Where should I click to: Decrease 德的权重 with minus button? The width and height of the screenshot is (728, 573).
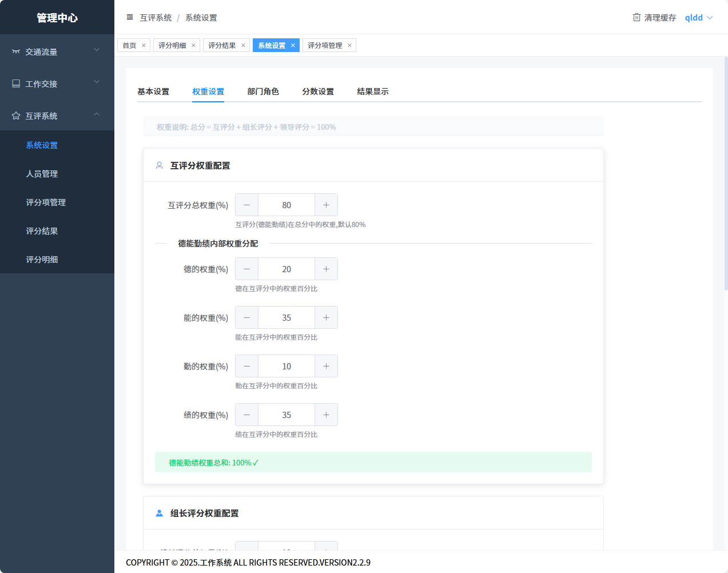point(247,269)
